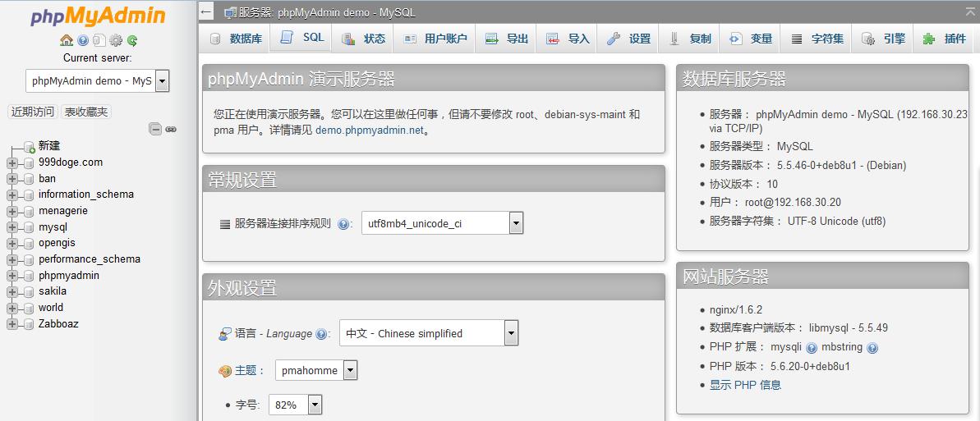The height and width of the screenshot is (421, 980).
Task: Click the back arrow in breadcrumb bar
Action: coord(207,11)
